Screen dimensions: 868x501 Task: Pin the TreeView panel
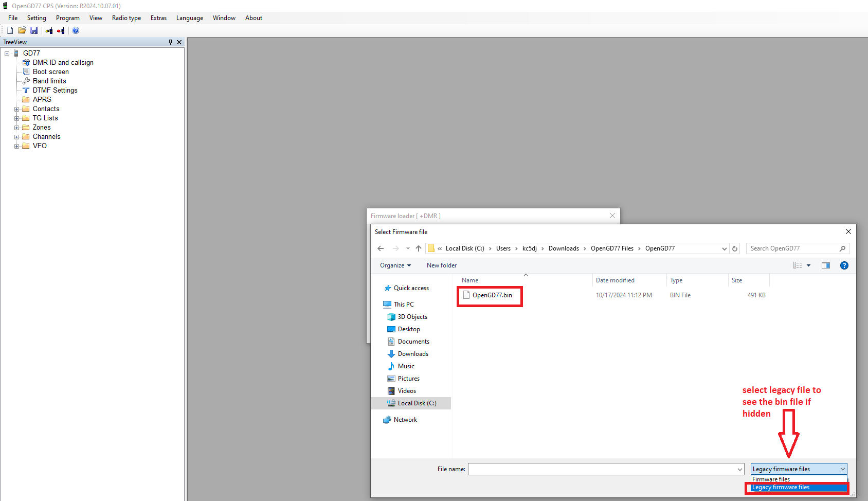click(x=170, y=42)
